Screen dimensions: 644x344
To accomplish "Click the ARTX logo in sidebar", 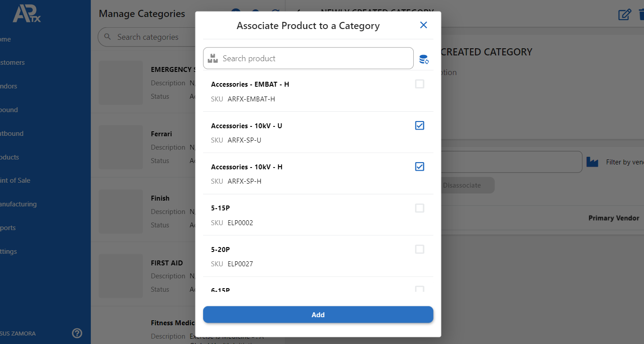I will 26,14.
